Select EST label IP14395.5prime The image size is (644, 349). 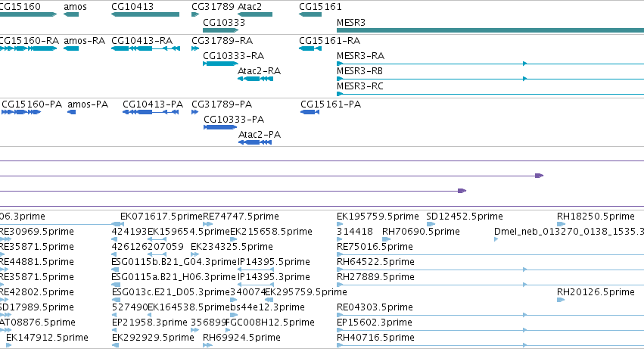point(273,262)
